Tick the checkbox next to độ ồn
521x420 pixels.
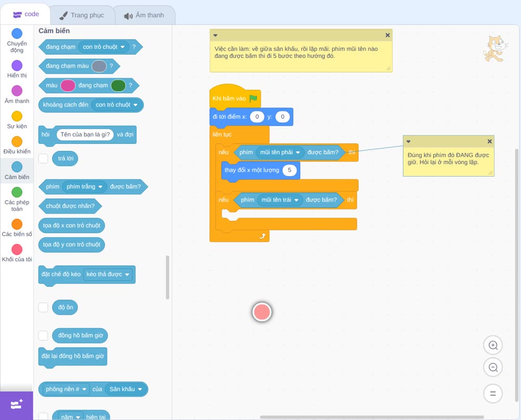[x=43, y=307]
